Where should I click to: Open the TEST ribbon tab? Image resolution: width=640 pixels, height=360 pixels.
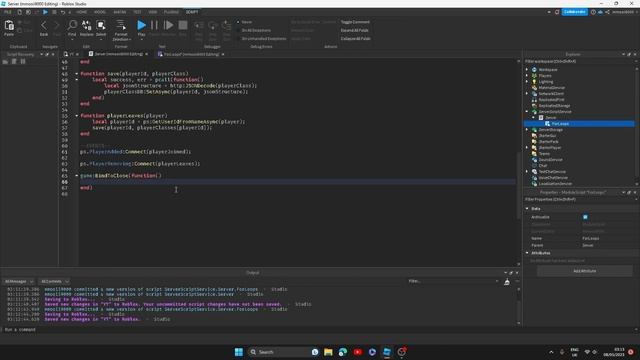pos(137,12)
